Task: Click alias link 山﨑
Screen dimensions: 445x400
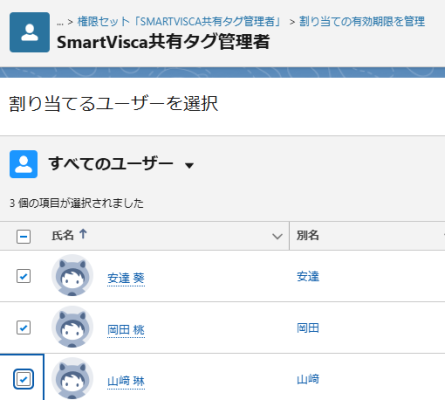Action: click(x=308, y=379)
